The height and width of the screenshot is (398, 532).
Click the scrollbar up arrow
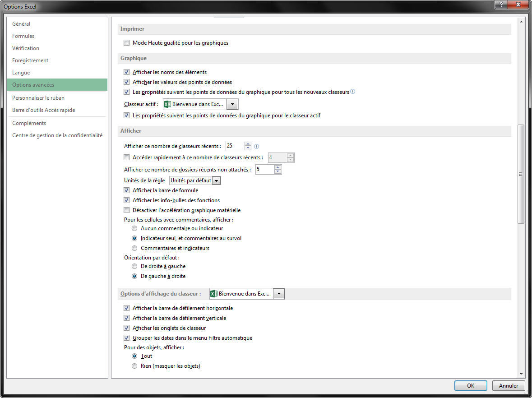pos(521,22)
